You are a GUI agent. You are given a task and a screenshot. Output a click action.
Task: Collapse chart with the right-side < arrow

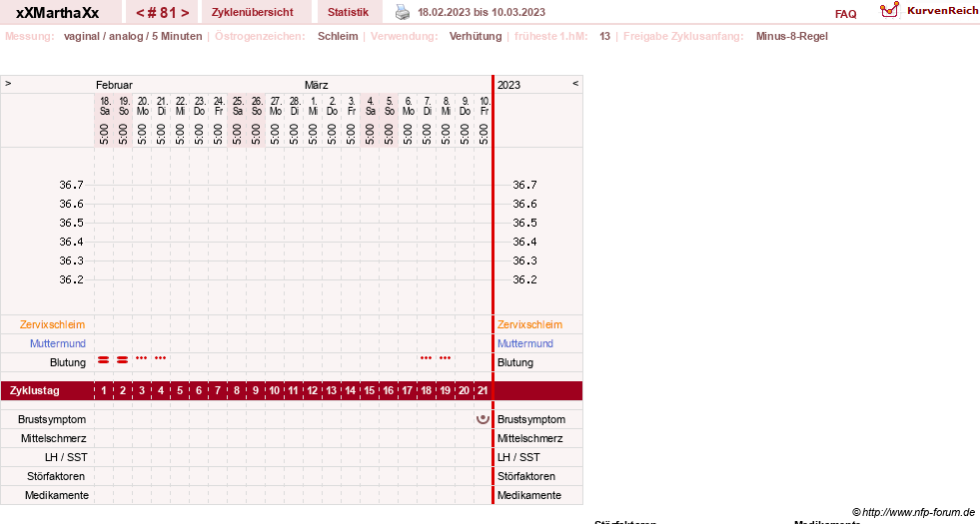(x=575, y=83)
